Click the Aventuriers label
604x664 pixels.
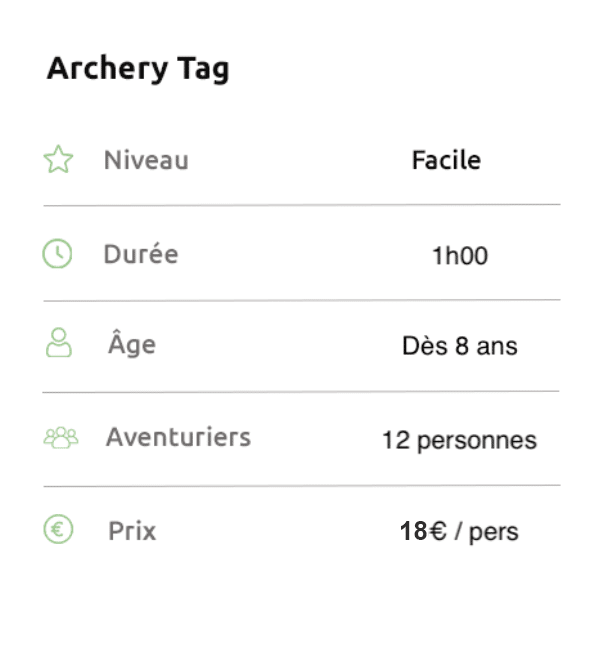[178, 437]
